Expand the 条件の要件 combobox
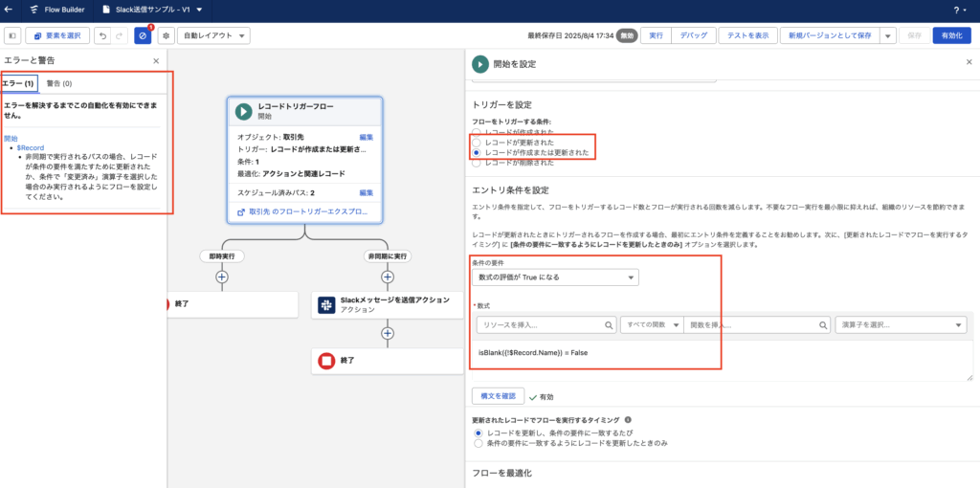This screenshot has width=980, height=488. [x=555, y=277]
